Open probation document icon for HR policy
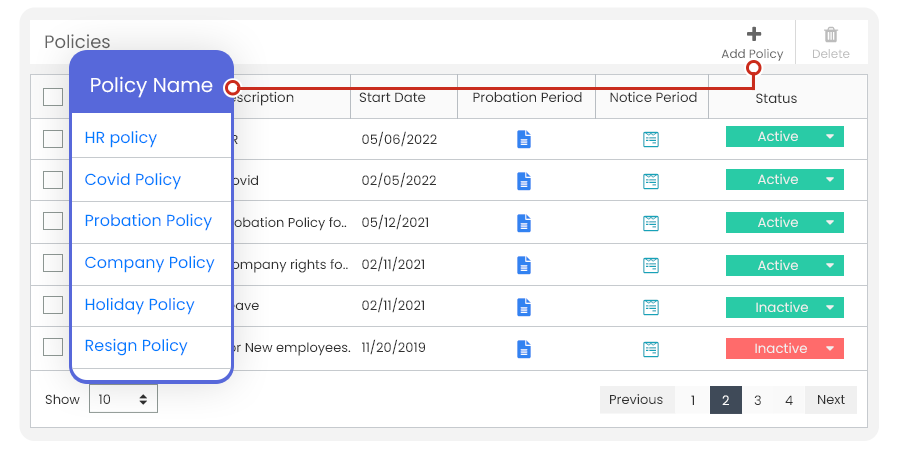 (523, 139)
